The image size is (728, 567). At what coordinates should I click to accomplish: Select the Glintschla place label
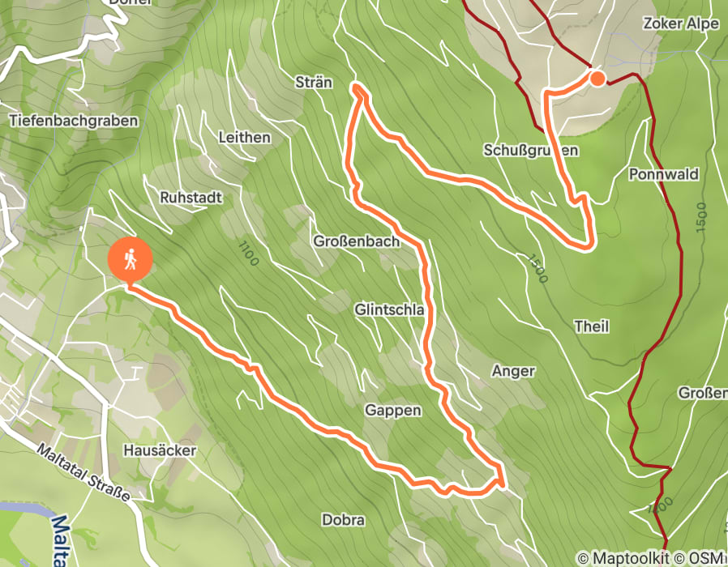tap(389, 310)
